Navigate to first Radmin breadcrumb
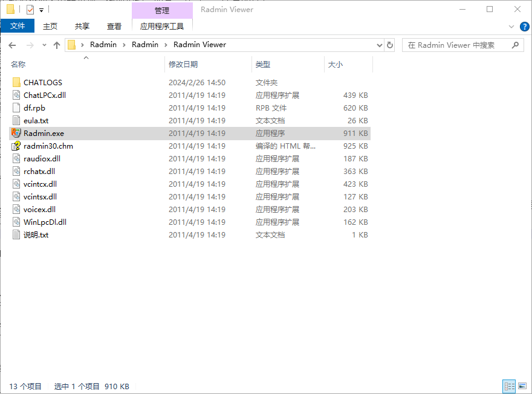Screen dimensions: 532x394 [x=103, y=45]
